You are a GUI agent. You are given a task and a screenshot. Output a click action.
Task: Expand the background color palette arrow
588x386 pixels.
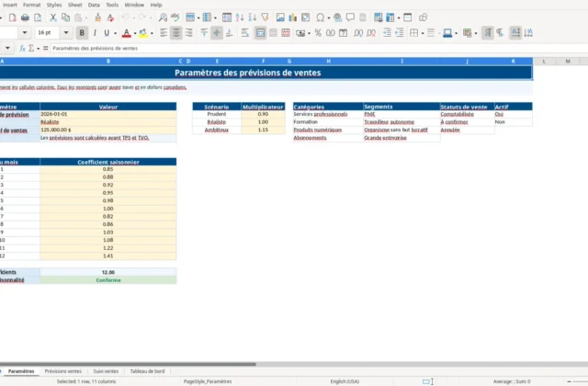coord(152,33)
